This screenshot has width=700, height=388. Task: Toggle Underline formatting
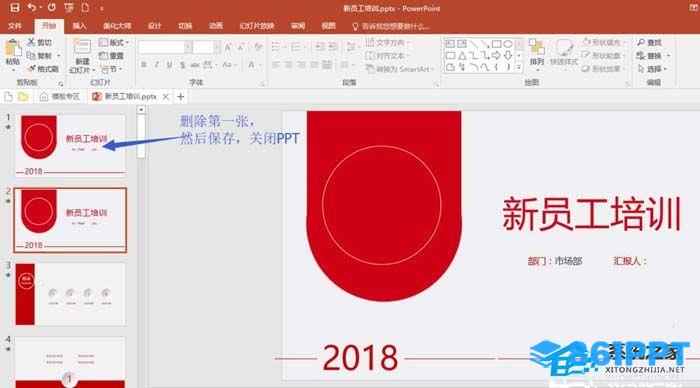click(x=169, y=65)
